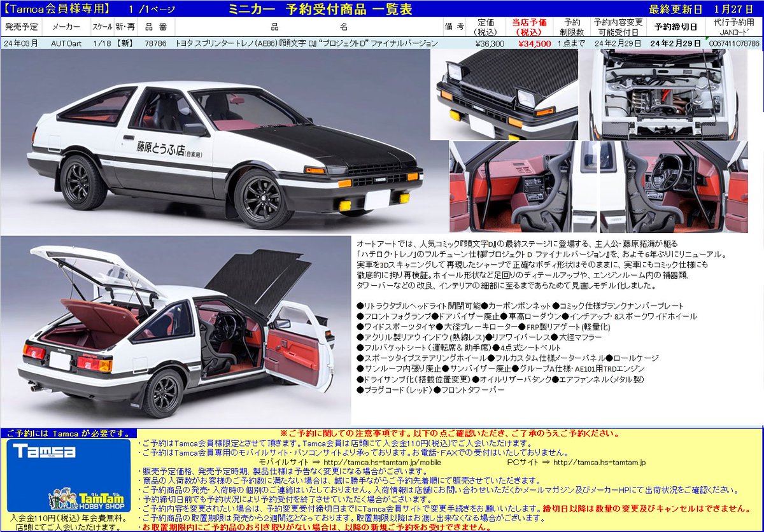Select the 予約締切日 column header
Screen dimensions: 764x532
click(676, 27)
